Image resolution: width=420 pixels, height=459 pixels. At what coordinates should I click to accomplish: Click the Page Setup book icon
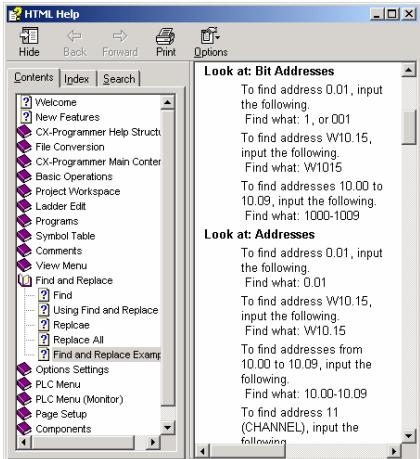click(x=24, y=414)
